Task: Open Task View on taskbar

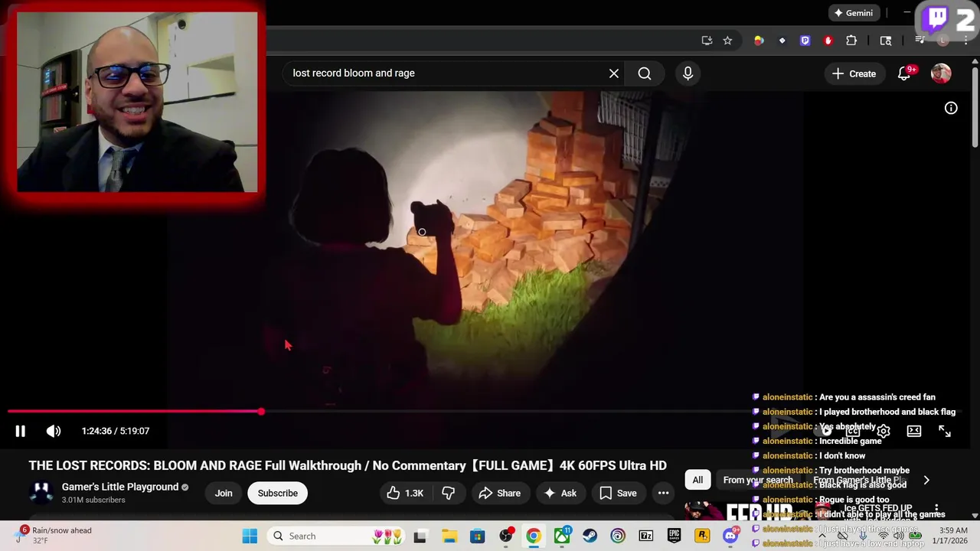Action: (x=420, y=536)
